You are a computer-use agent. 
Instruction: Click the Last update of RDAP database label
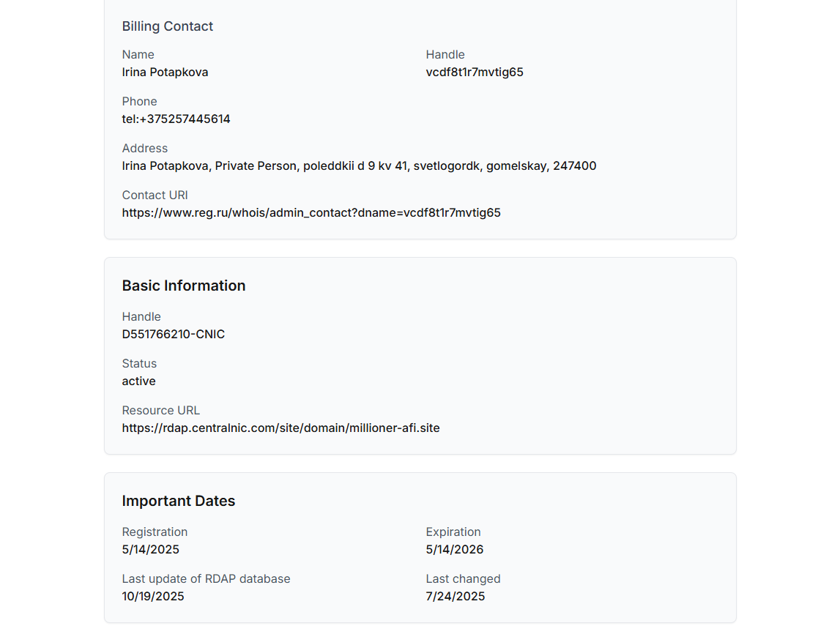pos(206,579)
